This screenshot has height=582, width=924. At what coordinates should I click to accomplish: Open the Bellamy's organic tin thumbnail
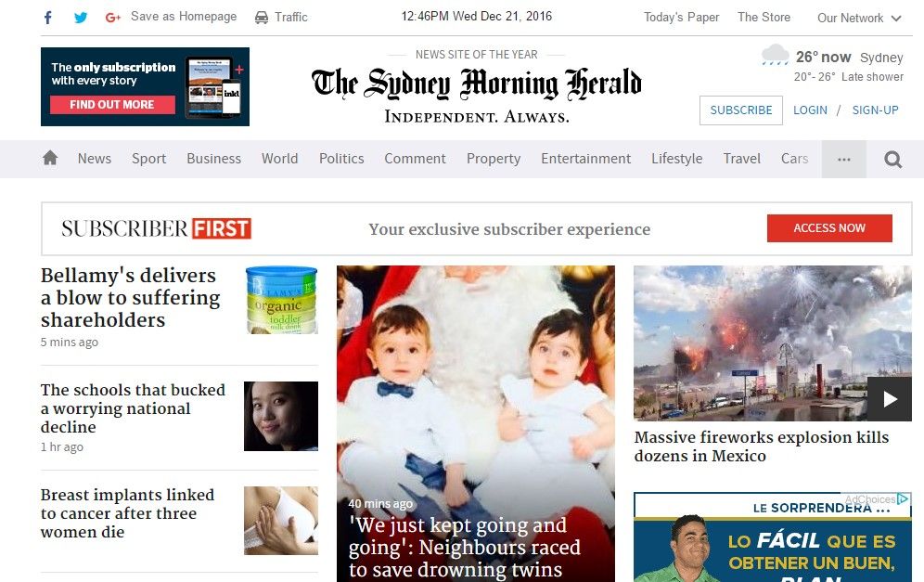coord(281,300)
